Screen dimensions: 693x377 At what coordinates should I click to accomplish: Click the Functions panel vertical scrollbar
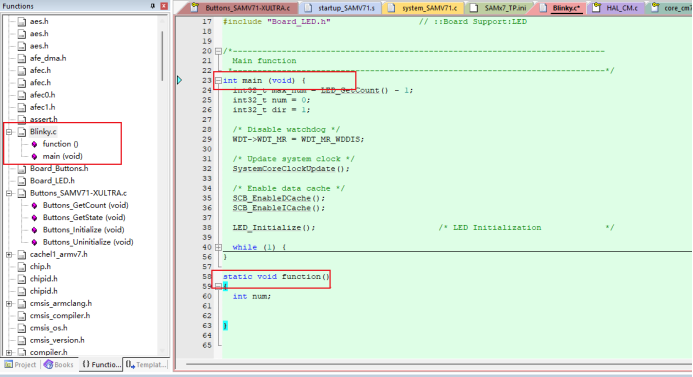[163, 56]
